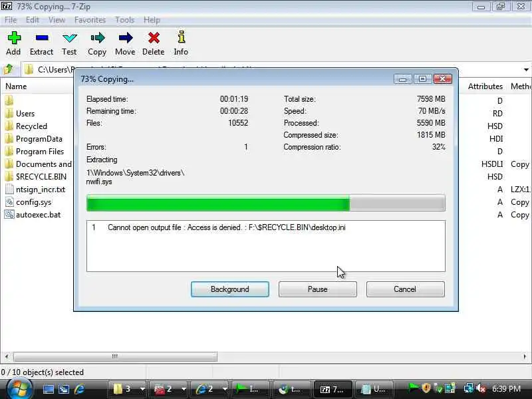Click the Recycled folder icon

[9, 126]
